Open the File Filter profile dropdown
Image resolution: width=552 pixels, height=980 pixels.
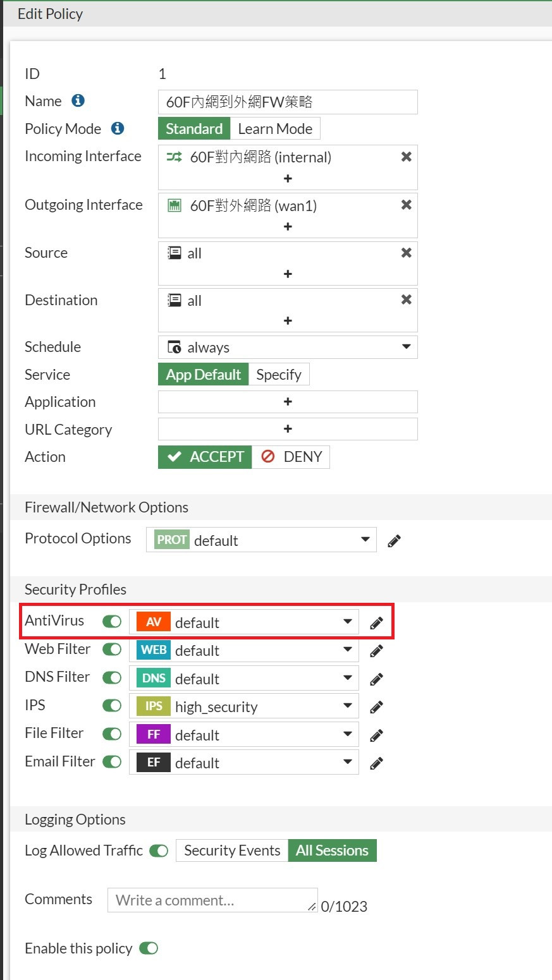[347, 734]
